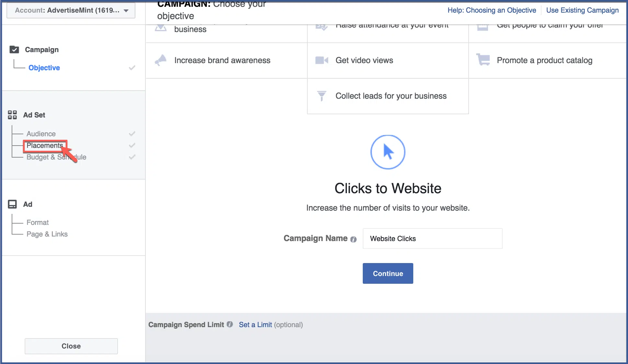The height and width of the screenshot is (364, 628).
Task: Click inside the Website Clicks name field
Action: (432, 238)
